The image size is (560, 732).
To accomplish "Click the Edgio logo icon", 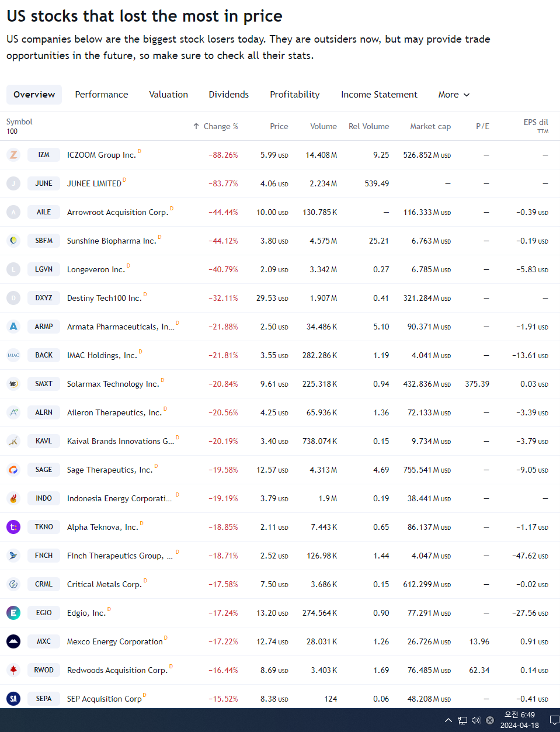I will coord(13,613).
